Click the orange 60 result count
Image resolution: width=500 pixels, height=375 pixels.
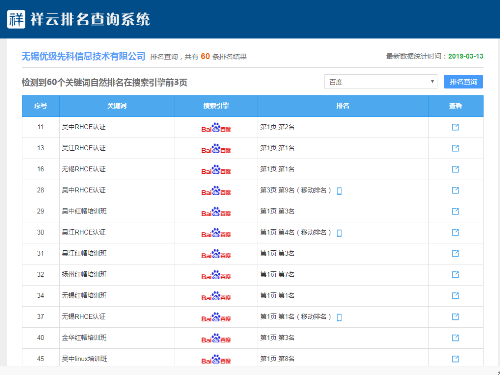pyautogui.click(x=205, y=56)
